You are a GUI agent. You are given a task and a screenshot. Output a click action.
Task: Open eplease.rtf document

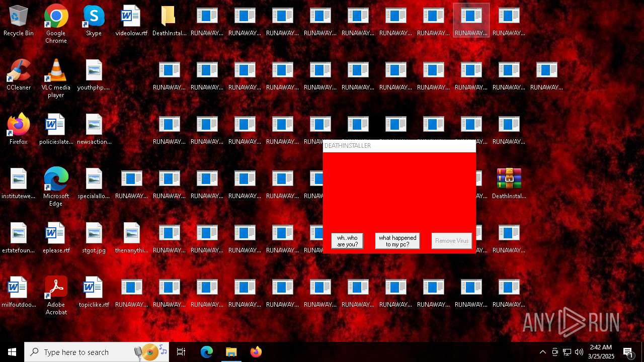(x=56, y=238)
